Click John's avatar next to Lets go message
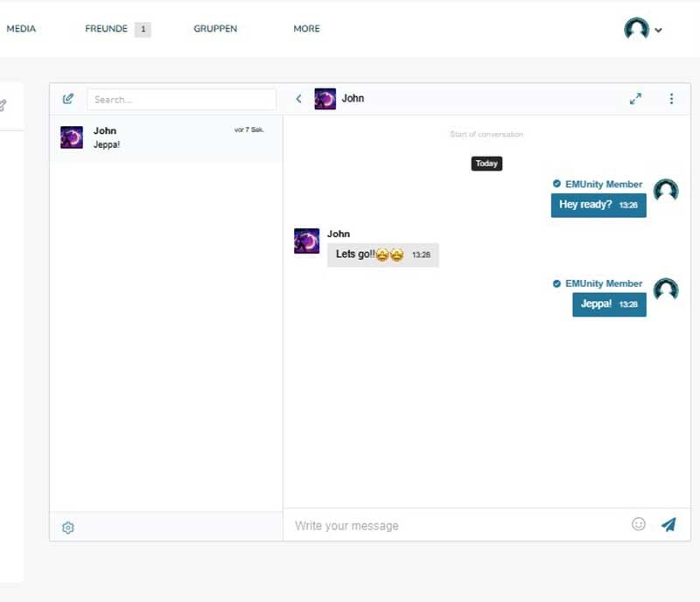This screenshot has width=700, height=602. click(306, 241)
